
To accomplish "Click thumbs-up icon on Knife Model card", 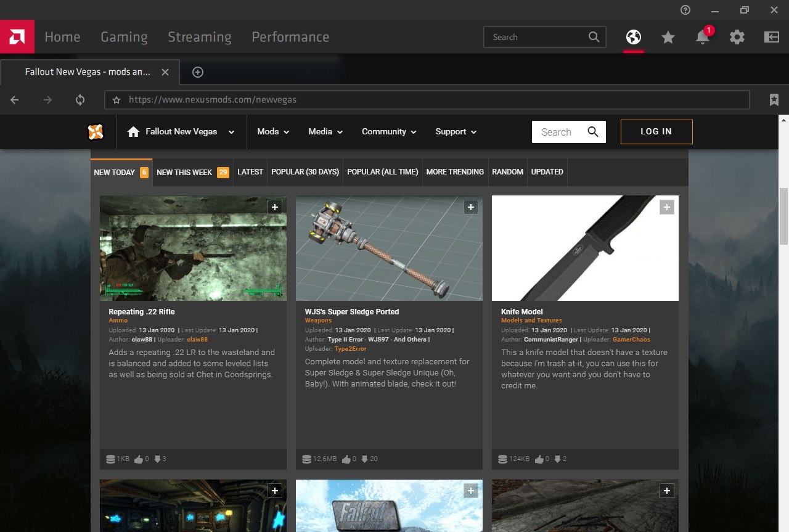I will click(x=539, y=459).
